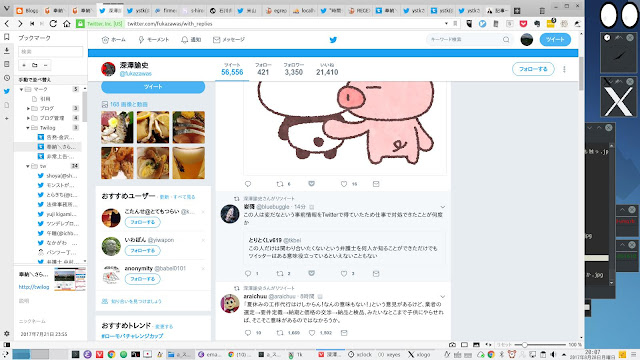The width and height of the screenshot is (640, 360).
Task: Switch to the Blogs browser tab
Action: pos(28,11)
